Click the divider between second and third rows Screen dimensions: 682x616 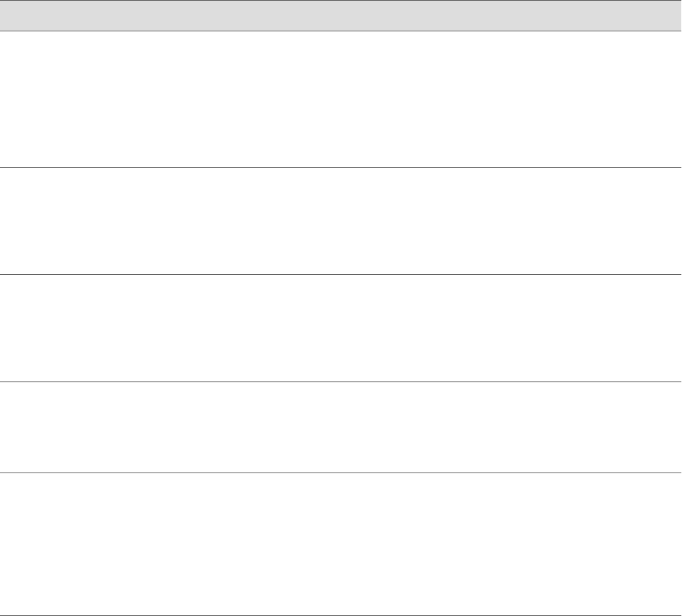pyautogui.click(x=341, y=274)
